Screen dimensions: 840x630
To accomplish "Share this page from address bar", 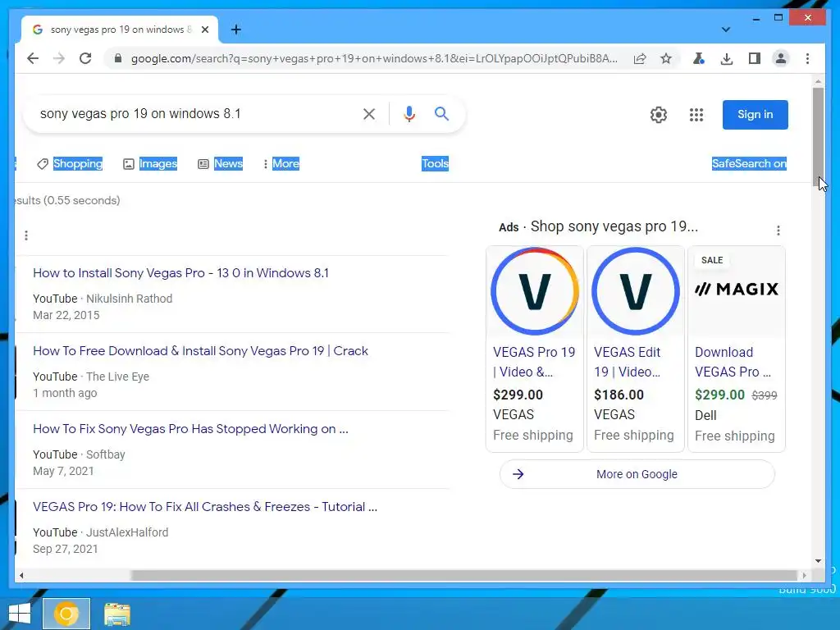I will (x=640, y=58).
